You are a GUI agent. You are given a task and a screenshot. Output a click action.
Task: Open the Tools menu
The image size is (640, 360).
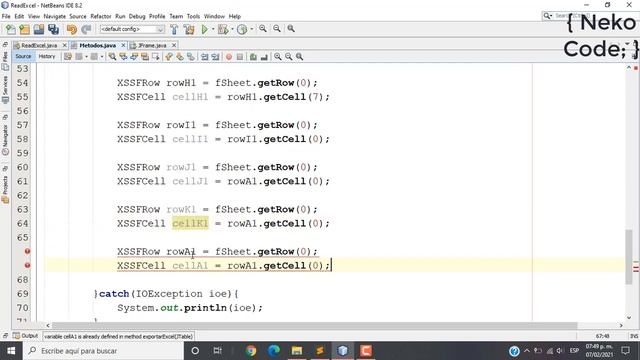[x=193, y=16]
